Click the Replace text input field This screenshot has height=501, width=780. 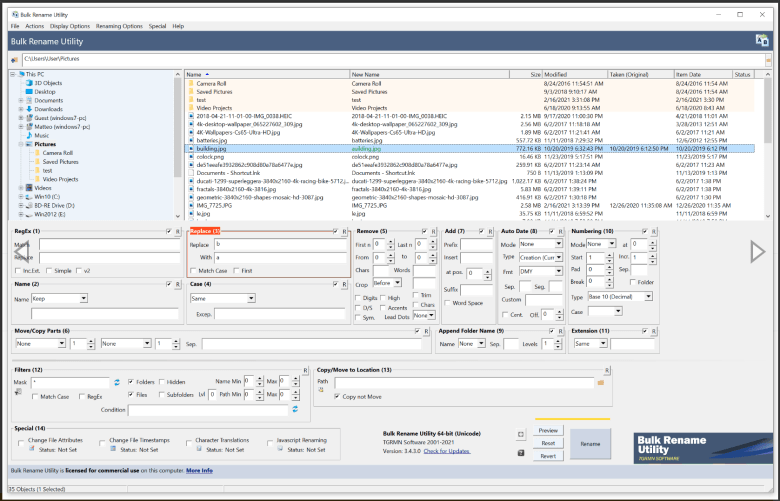click(281, 244)
